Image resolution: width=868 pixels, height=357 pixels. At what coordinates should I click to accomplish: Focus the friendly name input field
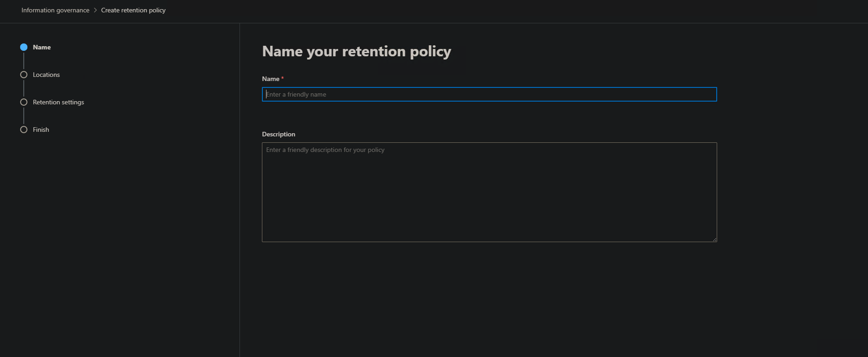[489, 94]
